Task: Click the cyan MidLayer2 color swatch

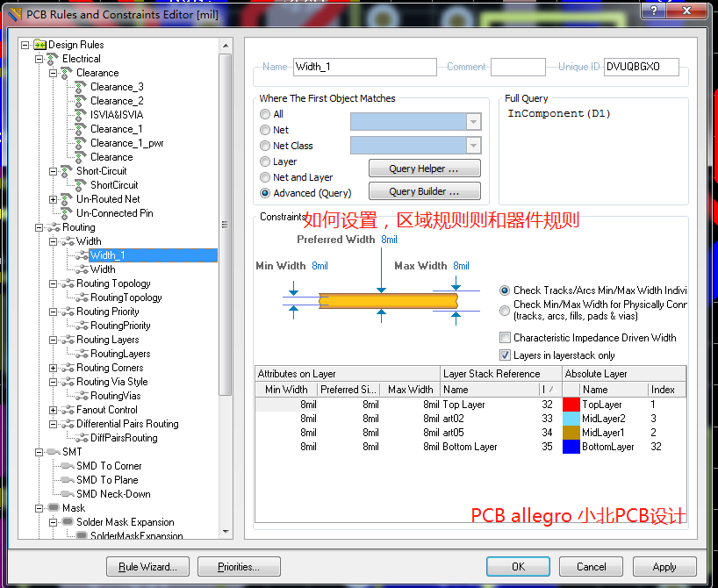Action: point(571,419)
